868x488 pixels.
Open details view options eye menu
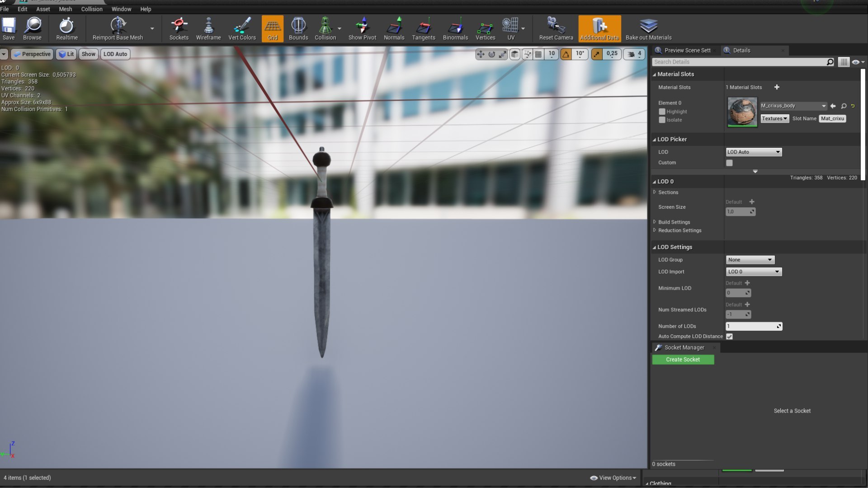click(858, 62)
